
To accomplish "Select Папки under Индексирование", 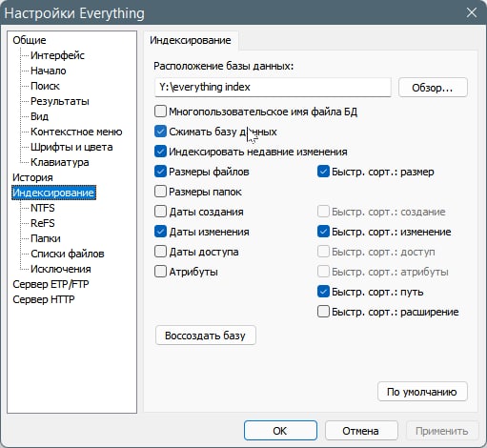I will click(46, 238).
